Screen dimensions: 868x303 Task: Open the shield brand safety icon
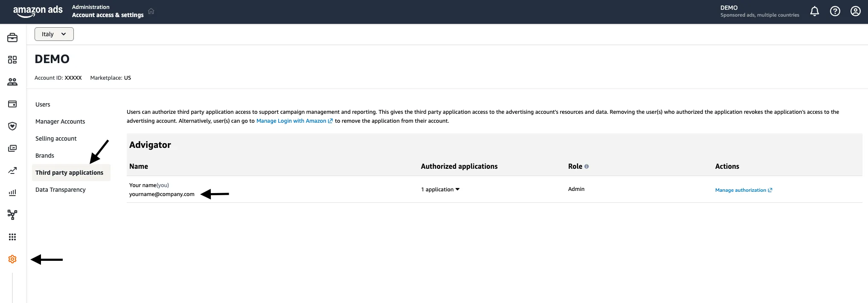click(x=12, y=126)
